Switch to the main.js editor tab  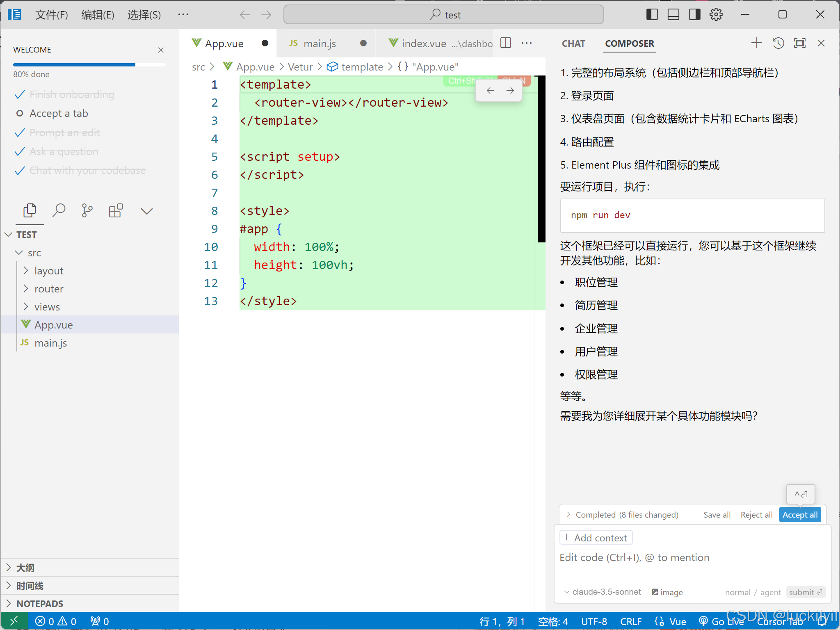320,43
